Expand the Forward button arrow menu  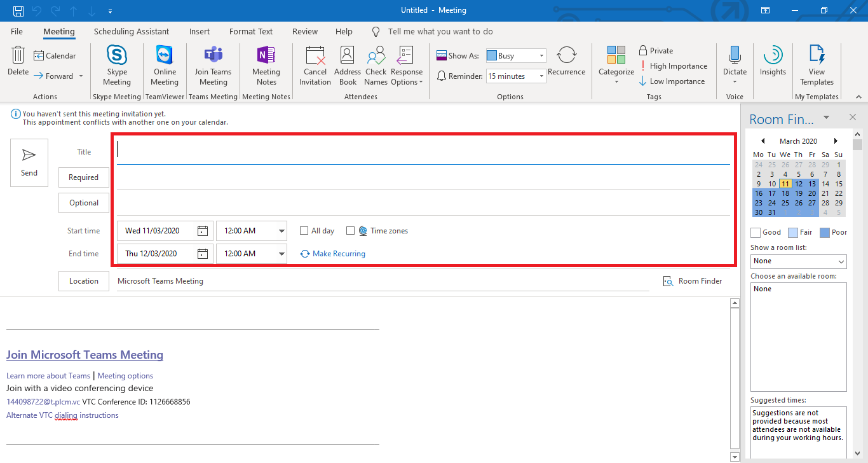[x=81, y=76]
